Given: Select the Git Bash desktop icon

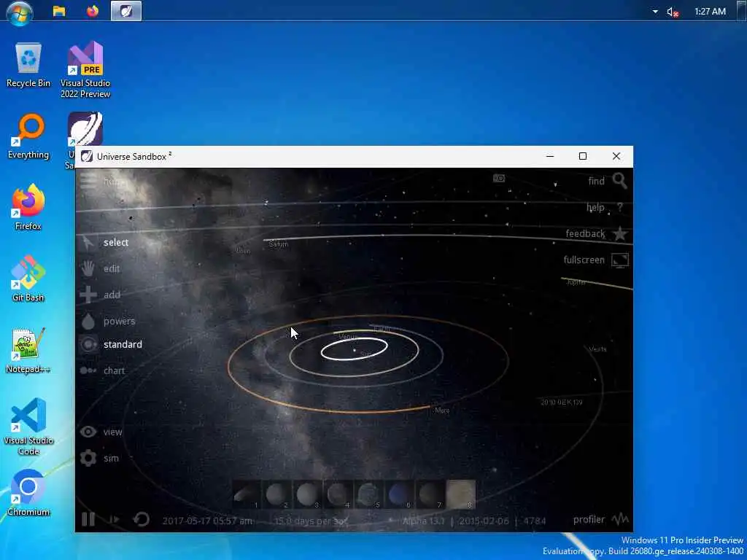Looking at the screenshot, I should click(x=28, y=279).
